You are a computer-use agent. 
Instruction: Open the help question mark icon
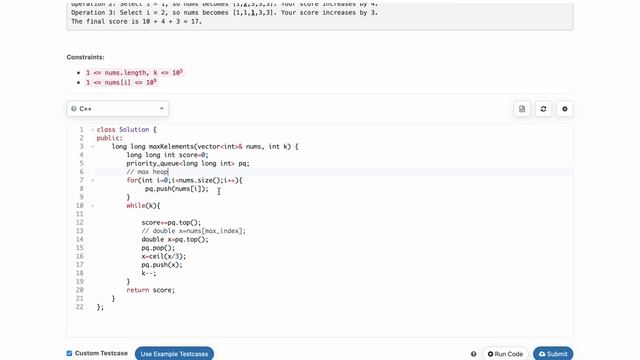point(473,354)
